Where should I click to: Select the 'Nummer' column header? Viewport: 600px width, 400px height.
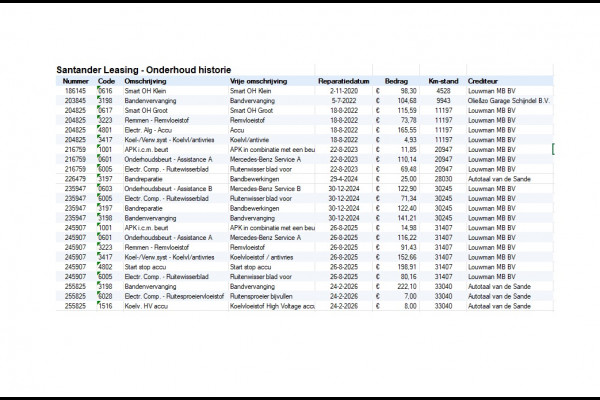point(75,81)
